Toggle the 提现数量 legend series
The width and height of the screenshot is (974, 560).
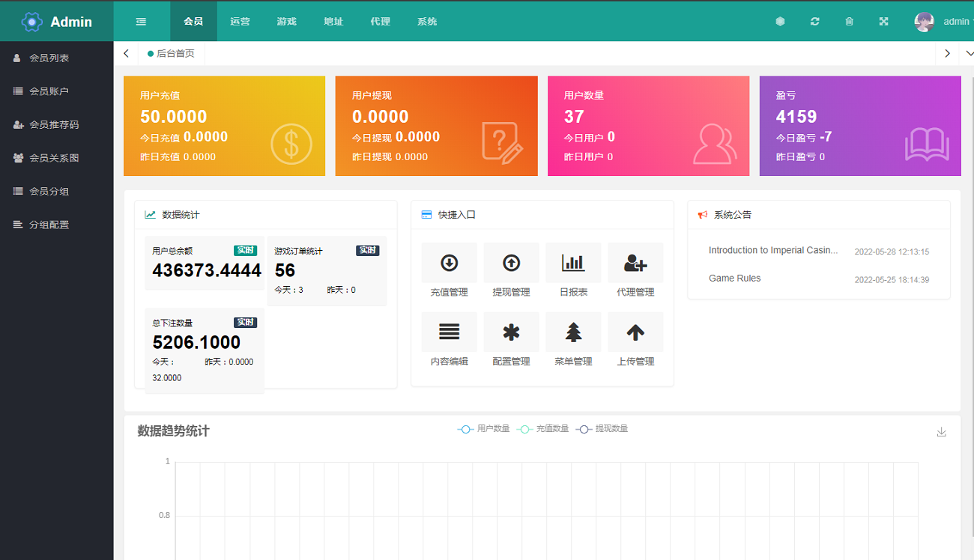(x=602, y=429)
